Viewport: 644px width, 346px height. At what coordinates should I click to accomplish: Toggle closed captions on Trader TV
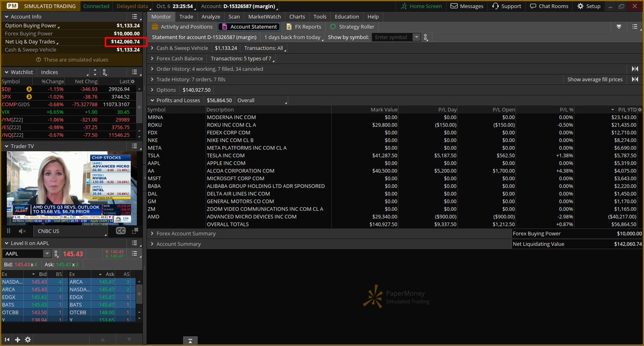(x=121, y=231)
